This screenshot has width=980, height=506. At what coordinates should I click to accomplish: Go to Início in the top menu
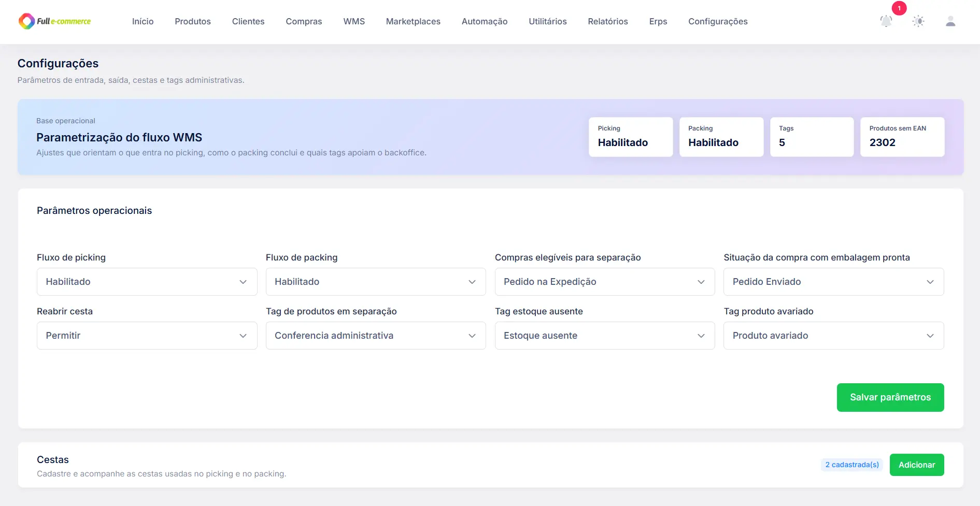(143, 21)
